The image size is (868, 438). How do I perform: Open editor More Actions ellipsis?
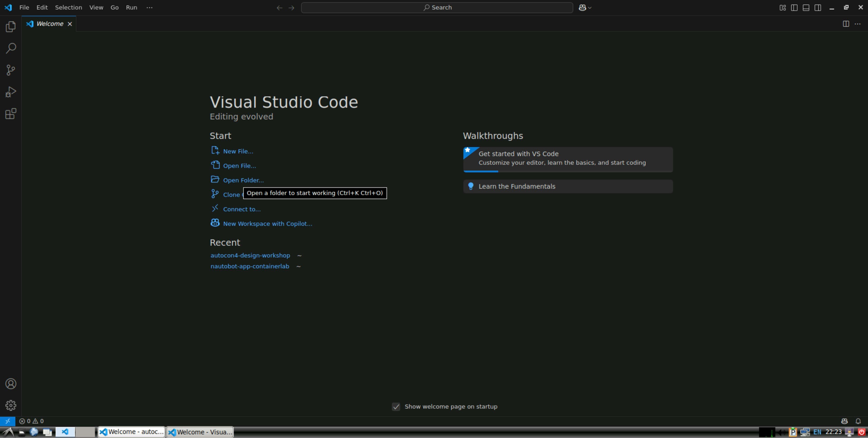point(858,24)
